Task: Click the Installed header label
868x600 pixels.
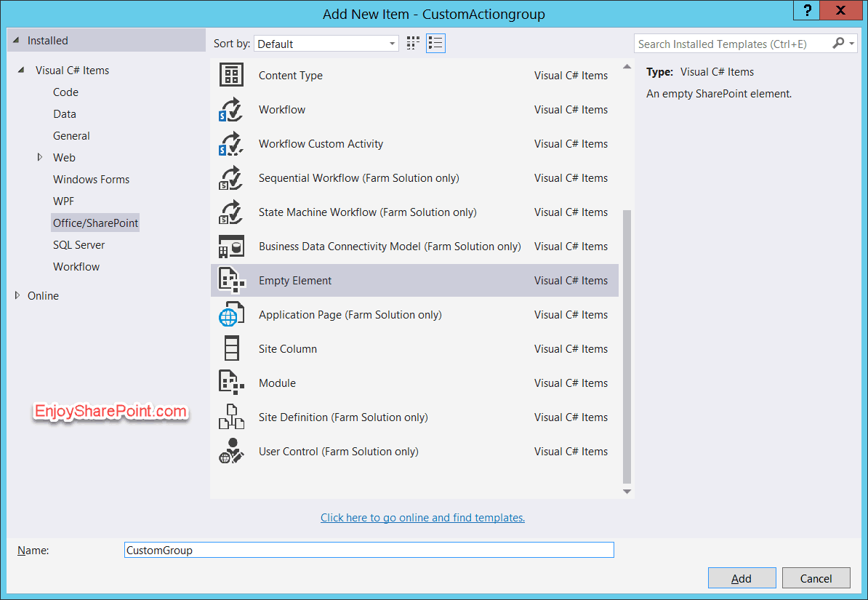Action: tap(47, 41)
